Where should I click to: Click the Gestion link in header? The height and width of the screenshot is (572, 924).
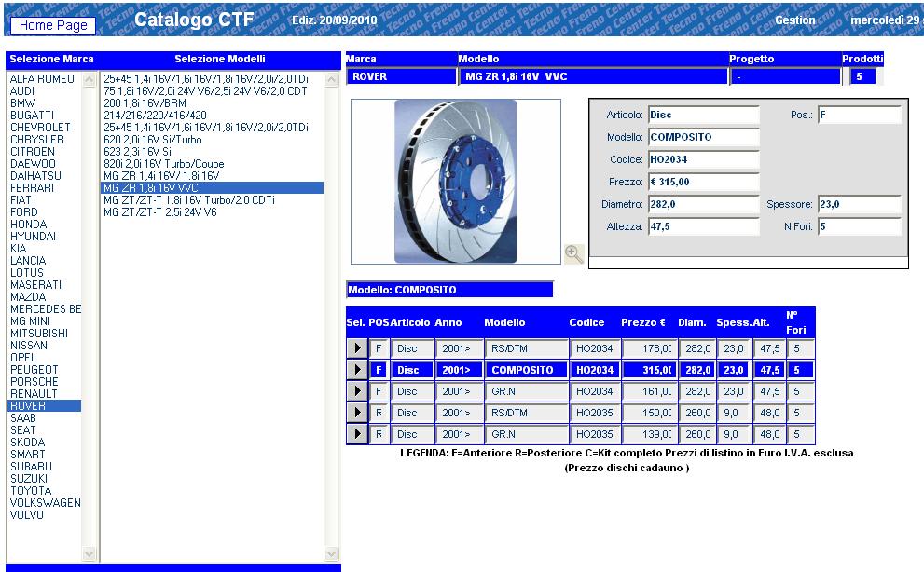point(795,20)
